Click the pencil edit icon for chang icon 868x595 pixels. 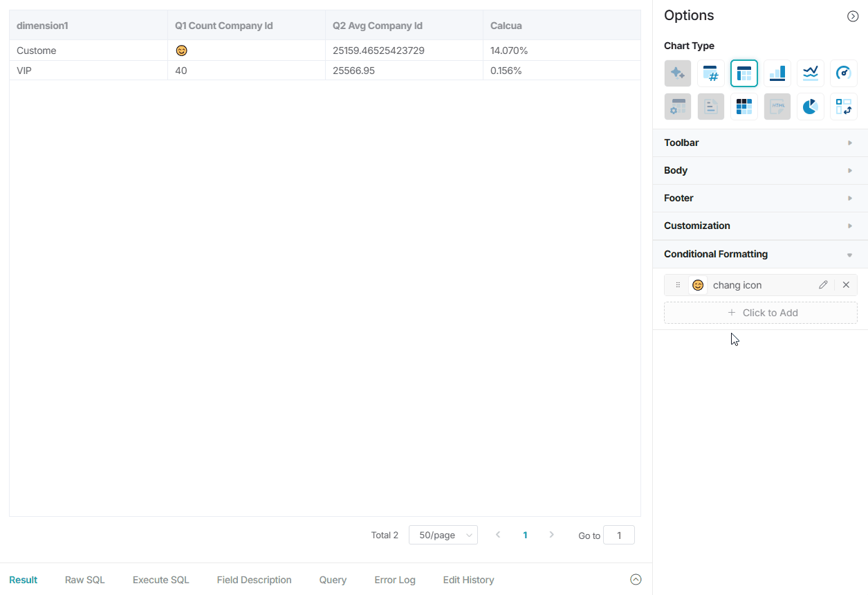pos(823,285)
